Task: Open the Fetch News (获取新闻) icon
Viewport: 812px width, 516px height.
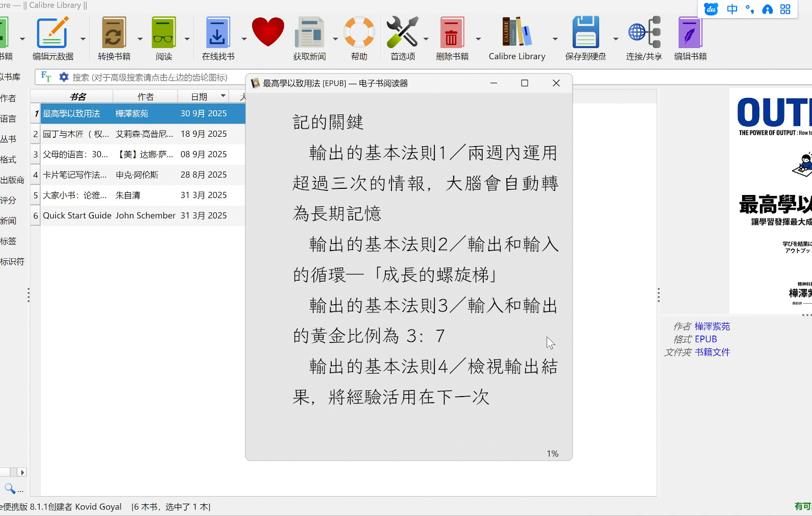Action: (x=309, y=33)
